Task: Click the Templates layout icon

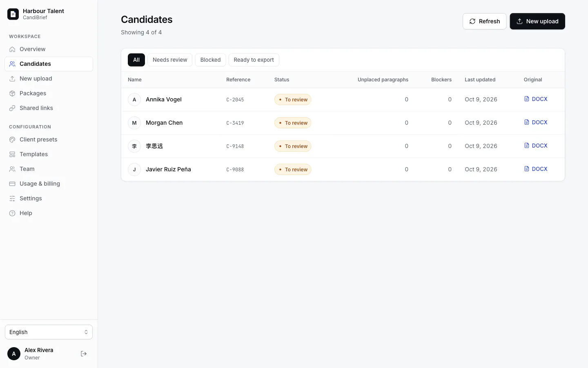Action: [x=12, y=154]
